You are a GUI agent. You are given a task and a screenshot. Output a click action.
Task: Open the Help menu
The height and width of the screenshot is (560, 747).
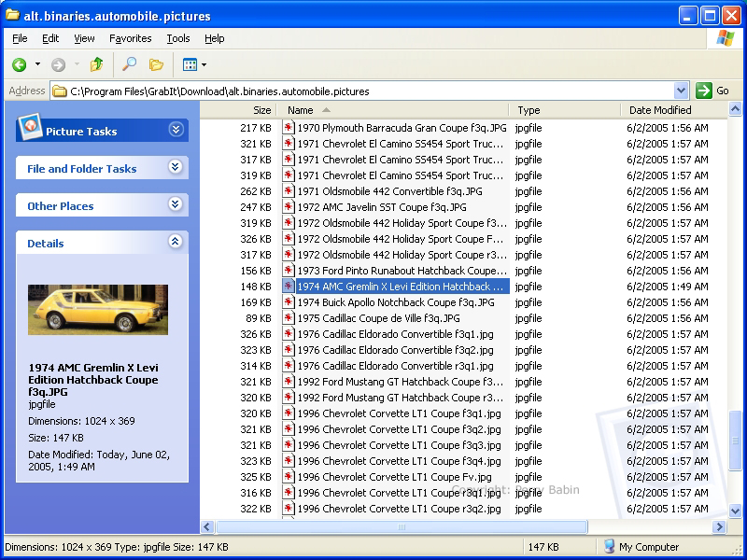pyautogui.click(x=215, y=38)
